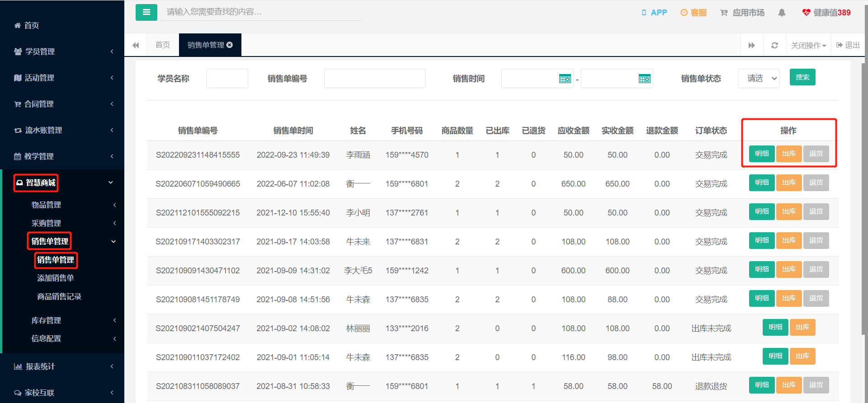Image resolution: width=868 pixels, height=403 pixels.
Task: Open the notification bell icon
Action: pyautogui.click(x=782, y=13)
